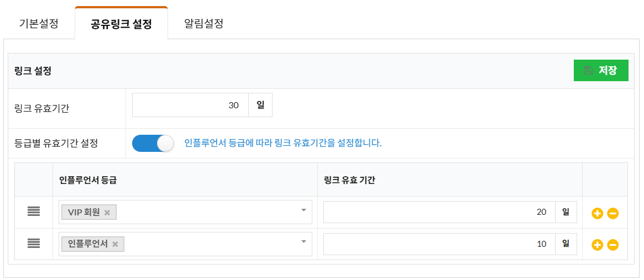644x280 pixels.
Task: Select the 공유링크 설정 tab
Action: (x=121, y=24)
